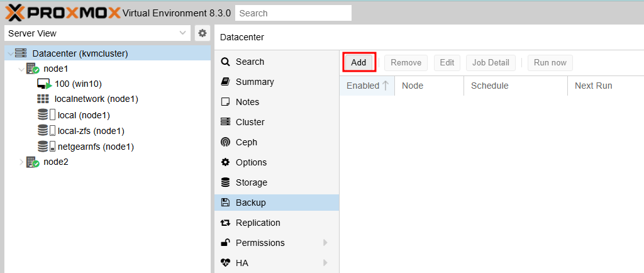The image size is (644, 273).
Task: Collapse the node1 tree branch
Action: [x=21, y=69]
